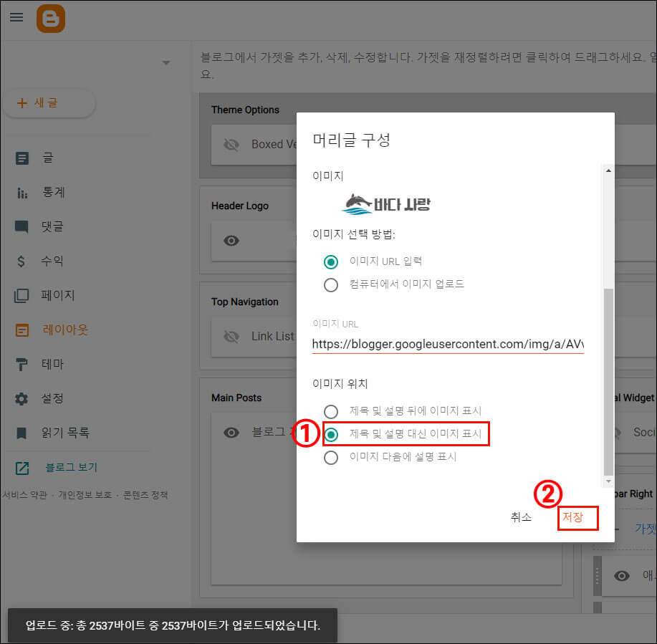Toggle visibility of Boxed Version gadget
This screenshot has height=644, width=657.
231,145
